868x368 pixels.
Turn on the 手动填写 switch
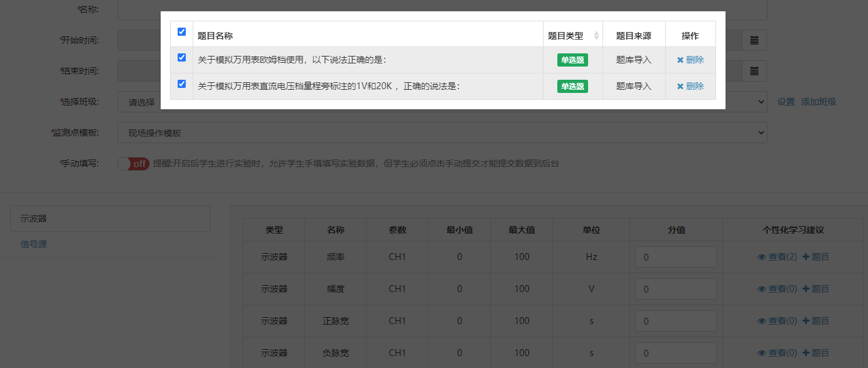tap(133, 164)
